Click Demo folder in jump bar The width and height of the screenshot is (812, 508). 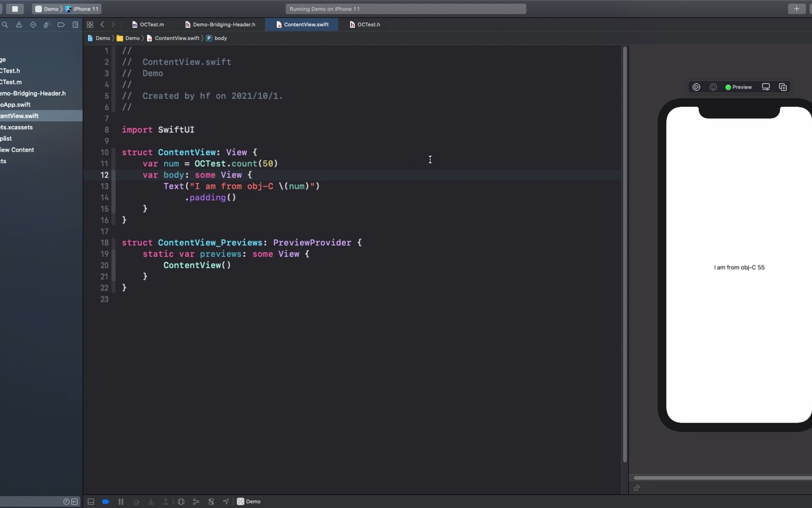(x=128, y=38)
